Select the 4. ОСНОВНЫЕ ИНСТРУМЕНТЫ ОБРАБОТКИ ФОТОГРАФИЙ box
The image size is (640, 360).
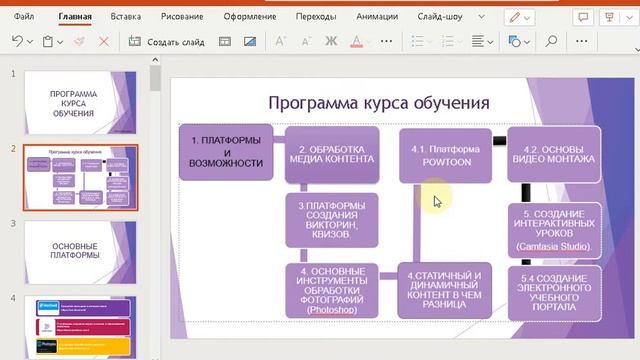pos(331,291)
